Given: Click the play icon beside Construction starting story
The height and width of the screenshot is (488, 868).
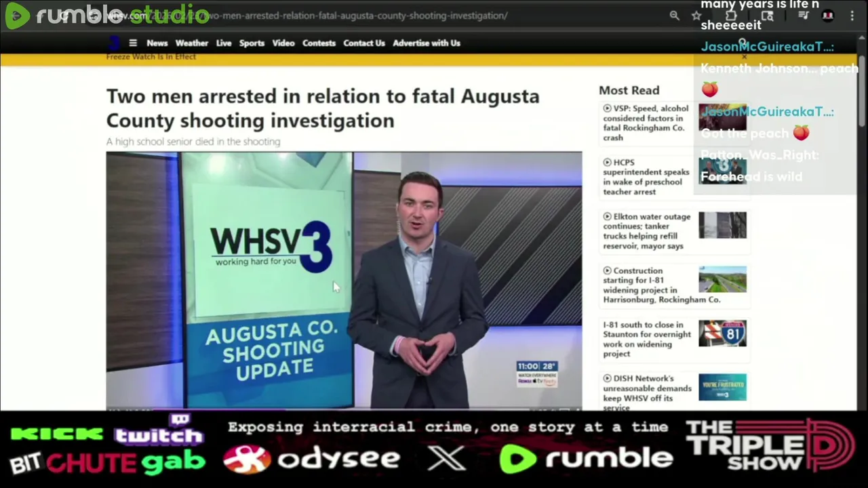Looking at the screenshot, I should [x=607, y=271].
